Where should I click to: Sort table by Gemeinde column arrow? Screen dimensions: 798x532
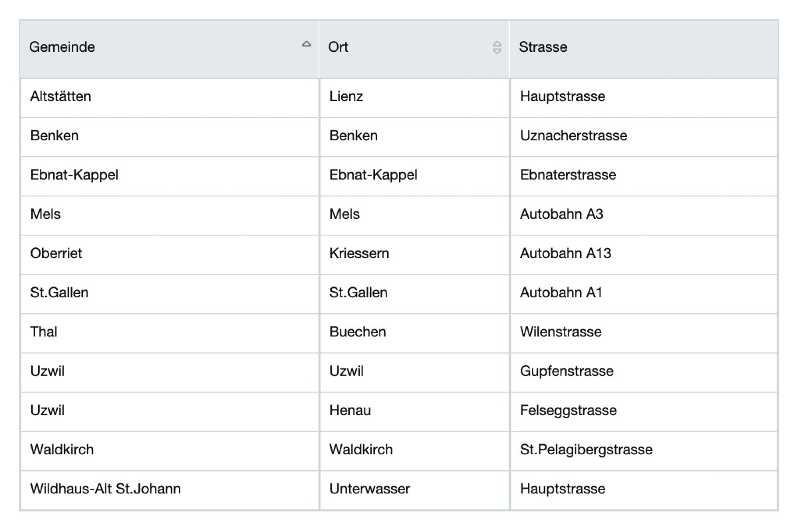306,45
